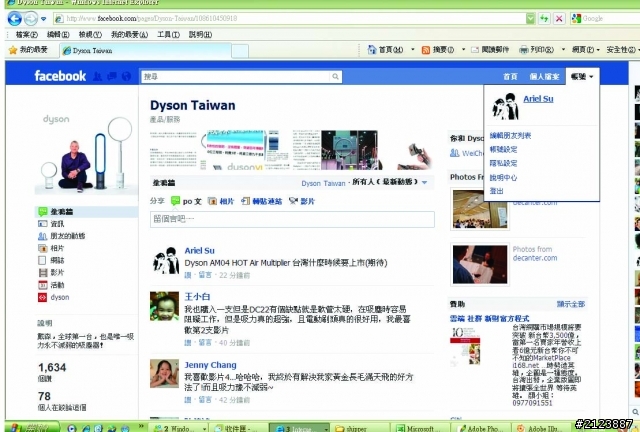This screenshot has height=432, width=640.
Task: Click the search magnifier icon
Action: 336,76
